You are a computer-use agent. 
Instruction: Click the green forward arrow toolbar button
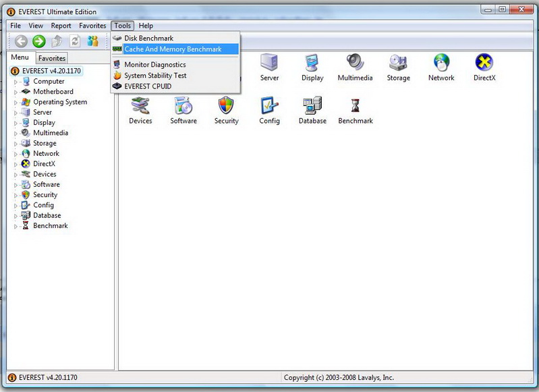coord(39,42)
